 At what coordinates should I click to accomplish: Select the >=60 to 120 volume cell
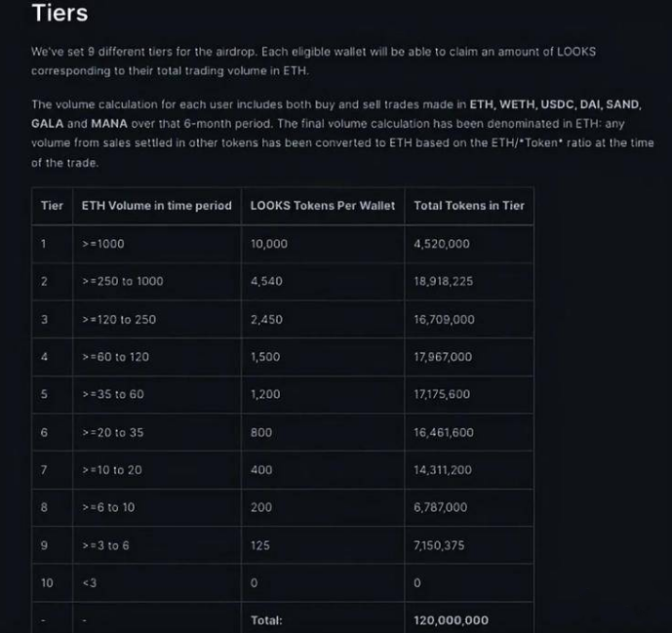[x=157, y=357]
